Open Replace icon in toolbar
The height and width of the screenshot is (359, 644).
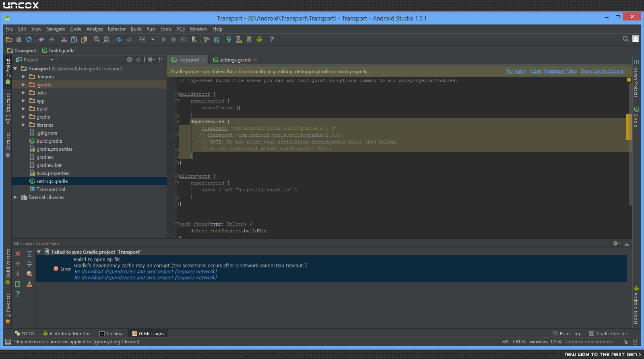point(107,39)
